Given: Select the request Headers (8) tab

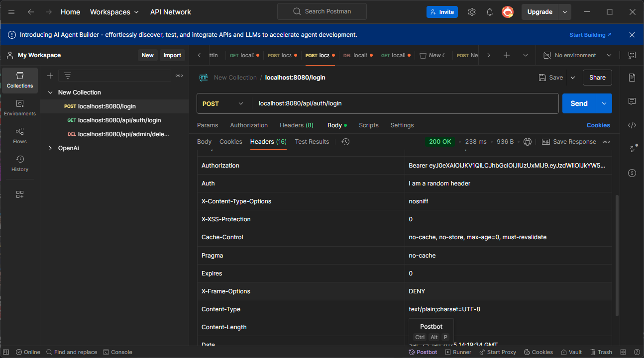Looking at the screenshot, I should (x=297, y=125).
